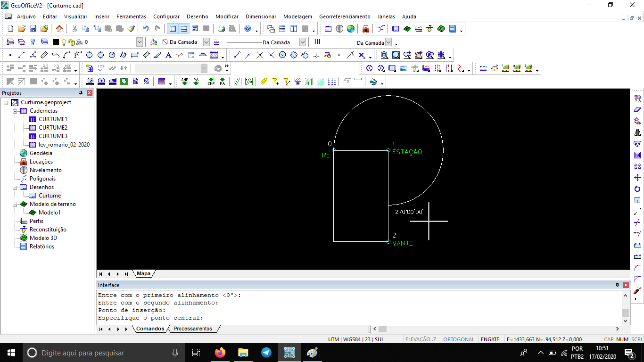Select the Rectangle drawing tool
644x362 pixels.
pyautogui.click(x=135, y=55)
